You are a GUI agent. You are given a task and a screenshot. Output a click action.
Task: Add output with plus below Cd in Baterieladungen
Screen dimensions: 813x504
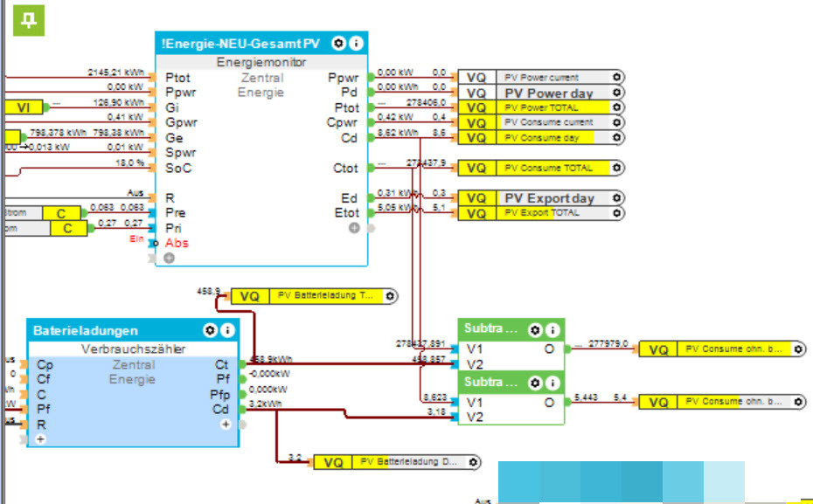(226, 425)
